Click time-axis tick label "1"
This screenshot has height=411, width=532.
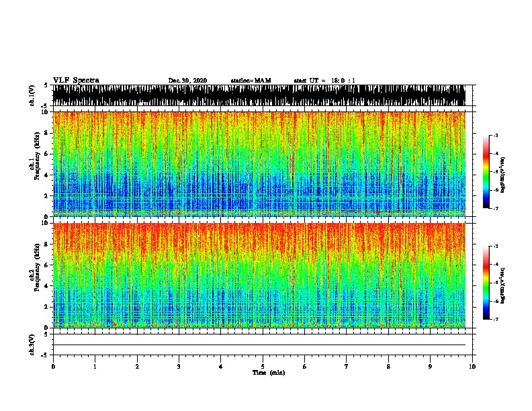coord(95,366)
